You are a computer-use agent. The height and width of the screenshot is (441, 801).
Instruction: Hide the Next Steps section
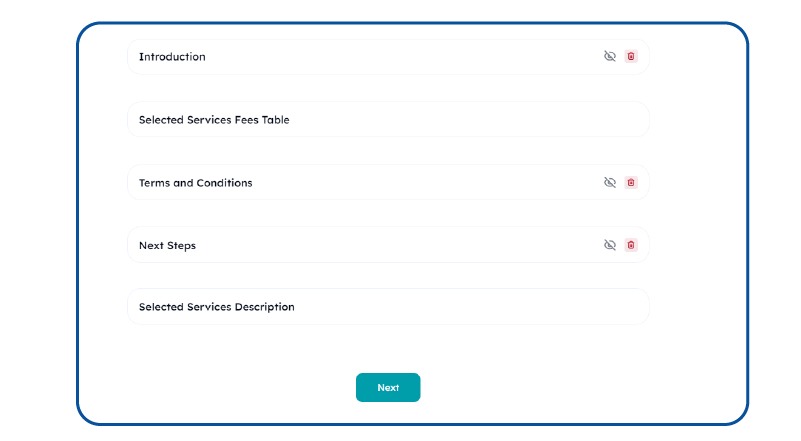[x=610, y=245]
